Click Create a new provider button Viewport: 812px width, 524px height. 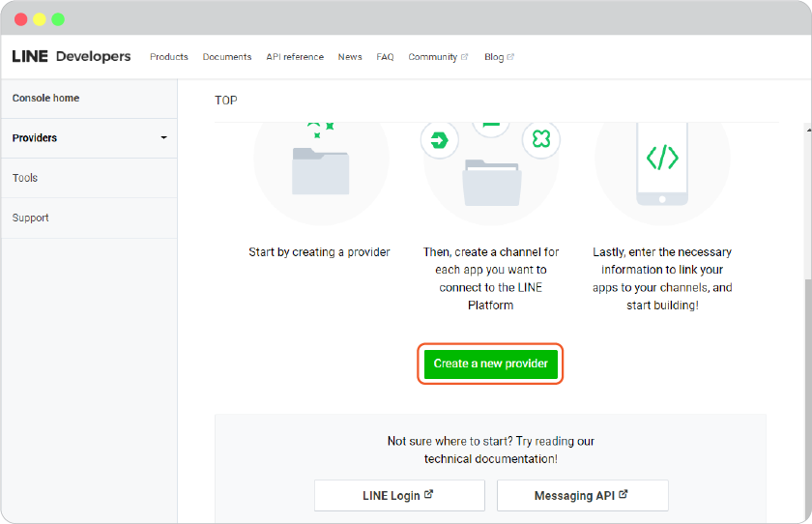pos(490,364)
